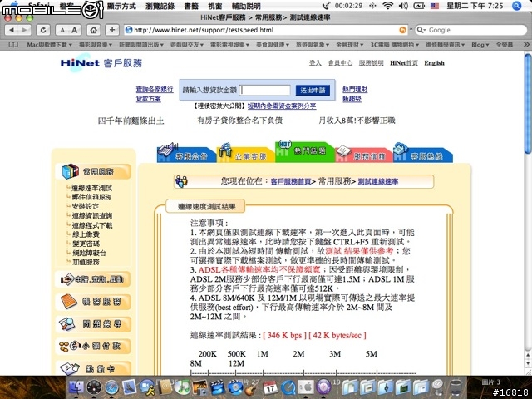Open the English link
This screenshot has height=399, width=532.
point(434,63)
